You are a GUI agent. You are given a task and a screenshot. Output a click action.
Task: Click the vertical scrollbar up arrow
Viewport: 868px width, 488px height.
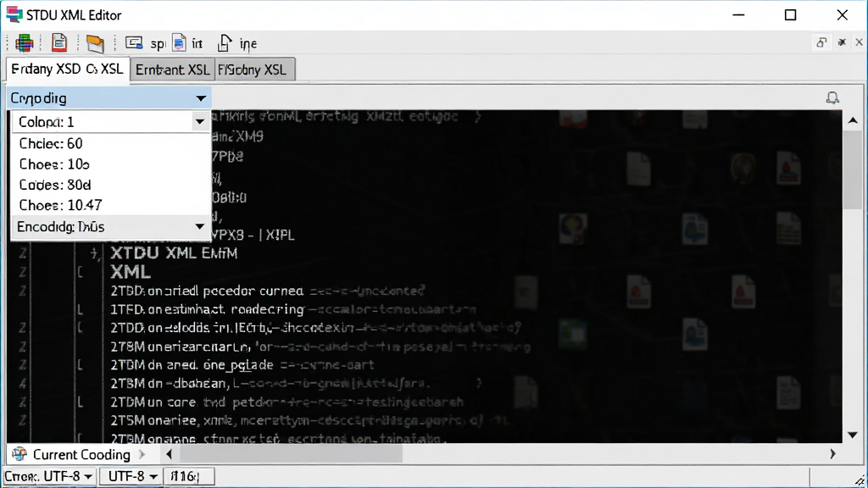click(x=853, y=120)
